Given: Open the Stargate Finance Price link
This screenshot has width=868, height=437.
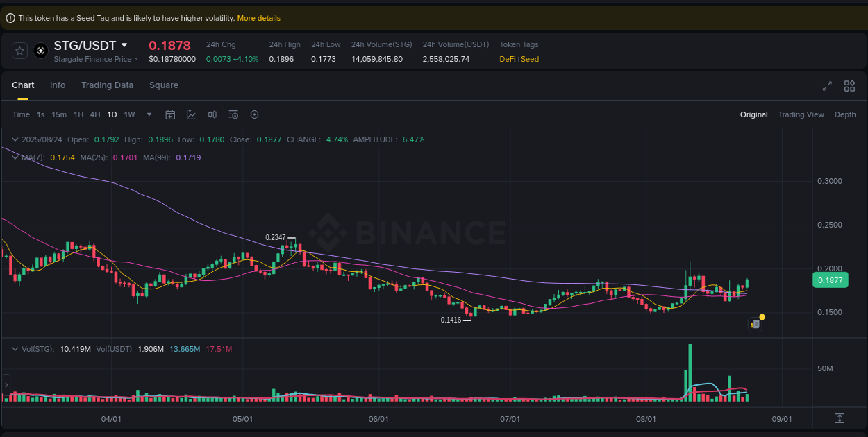Looking at the screenshot, I should tap(95, 59).
